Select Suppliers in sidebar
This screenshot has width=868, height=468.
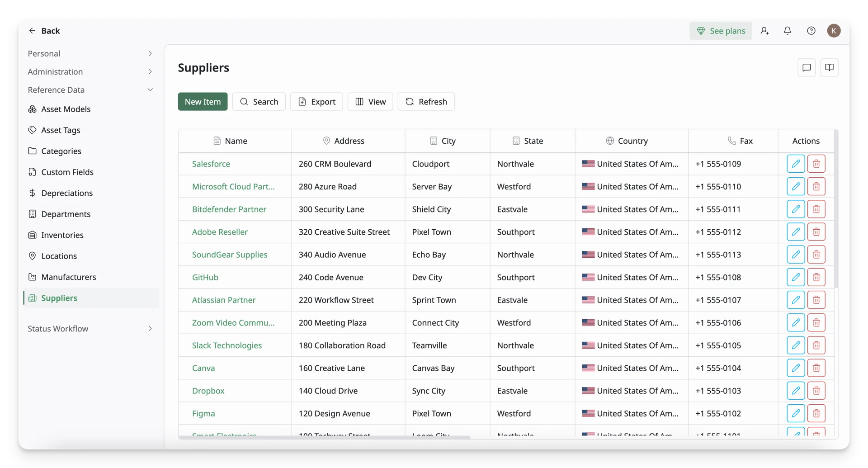[90, 298]
